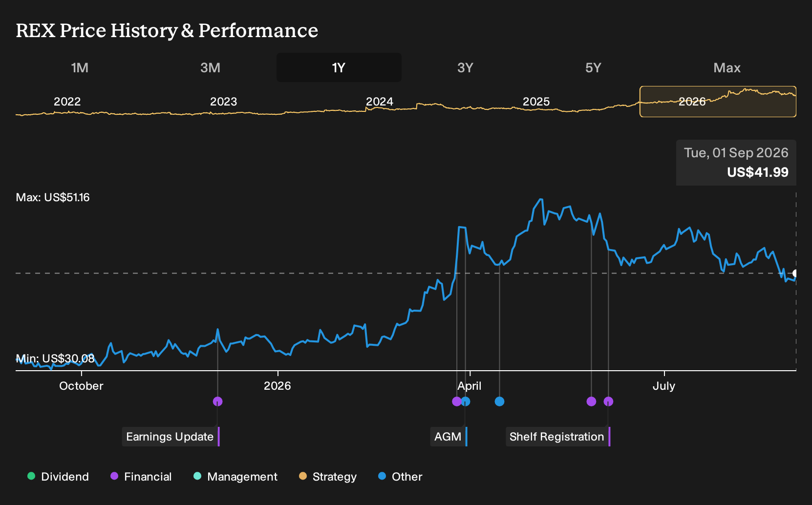Click the purple dot under Earnings Update line
Viewport: 812px width, 505px height.
(x=218, y=401)
